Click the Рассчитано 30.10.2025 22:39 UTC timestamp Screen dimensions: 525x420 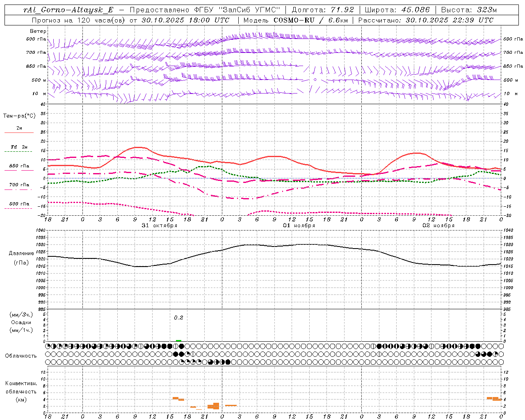click(426, 20)
